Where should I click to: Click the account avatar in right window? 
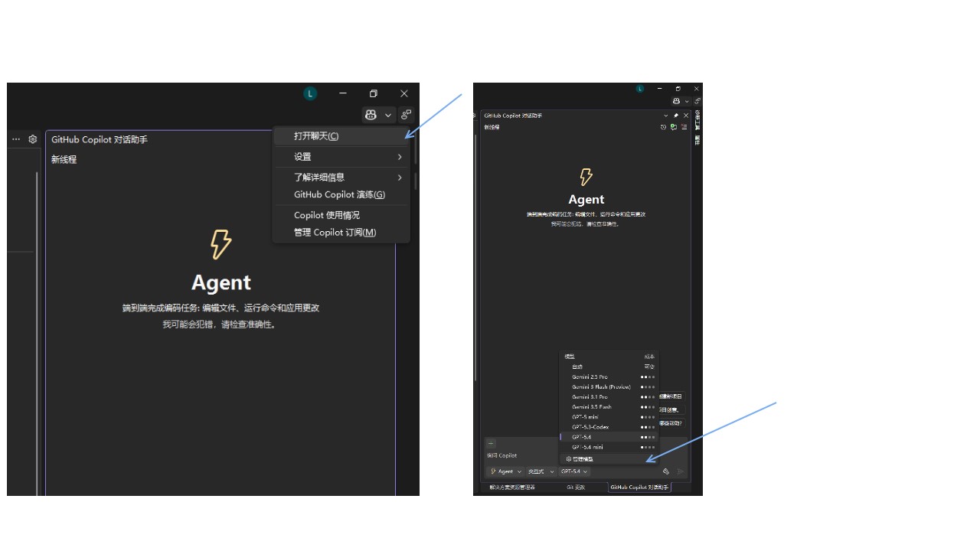click(x=640, y=89)
